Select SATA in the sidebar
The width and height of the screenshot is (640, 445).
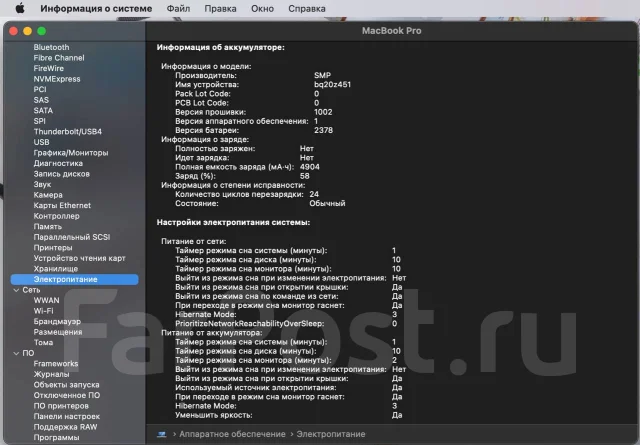tap(43, 111)
